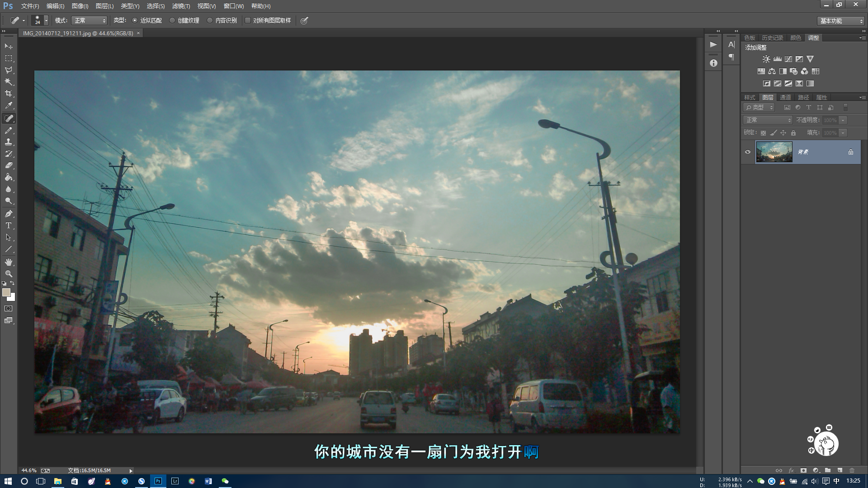Enable the 内容识别 radio button

point(209,20)
